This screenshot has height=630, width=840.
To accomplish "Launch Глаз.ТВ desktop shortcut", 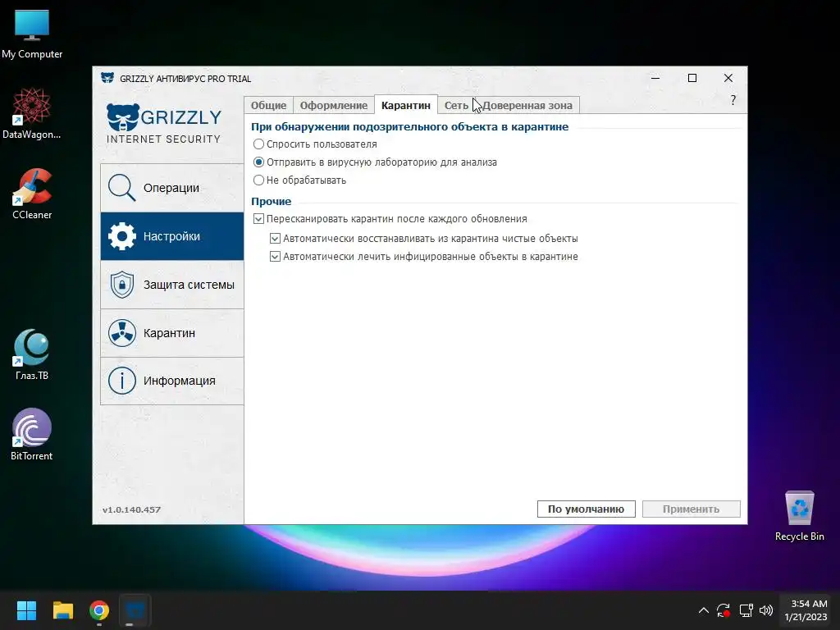I will pyautogui.click(x=32, y=354).
